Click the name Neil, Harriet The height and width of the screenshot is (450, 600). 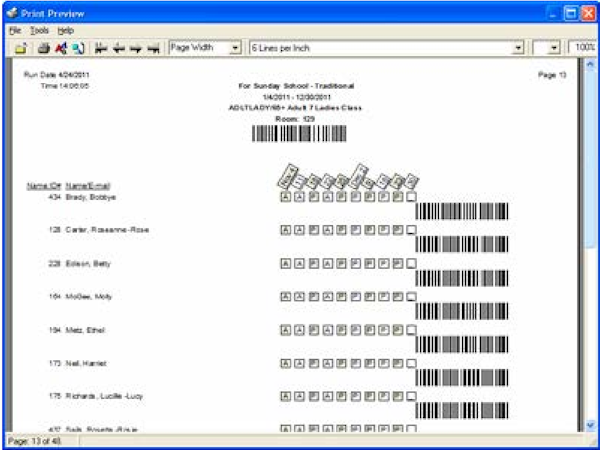coord(86,363)
